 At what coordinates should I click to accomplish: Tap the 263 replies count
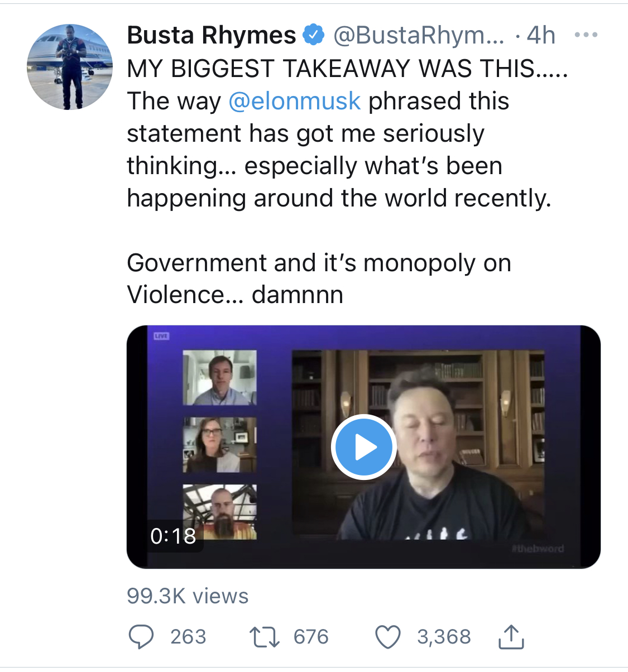point(188,637)
